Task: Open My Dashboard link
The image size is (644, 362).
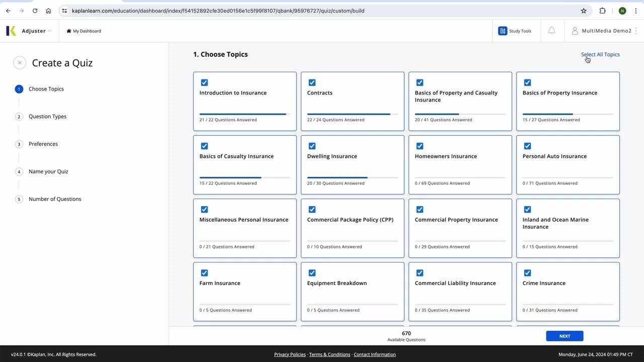Action: point(84,31)
